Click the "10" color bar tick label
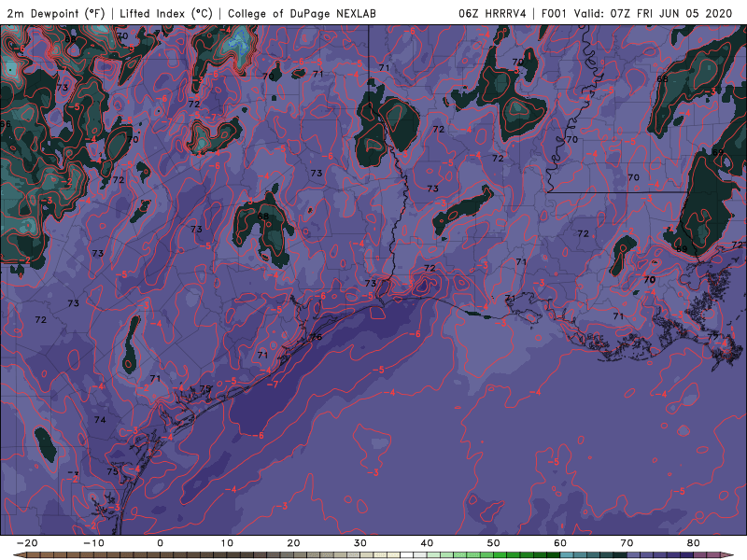This screenshot has width=747, height=560. coord(227,543)
